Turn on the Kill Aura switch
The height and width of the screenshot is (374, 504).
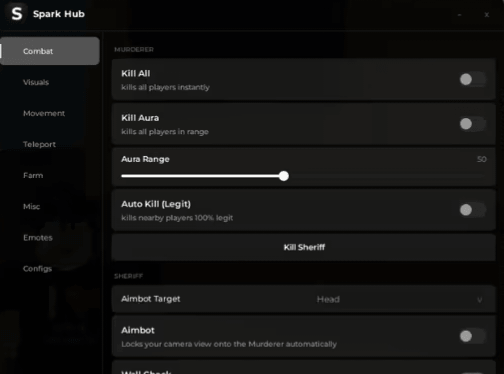pyautogui.click(x=472, y=124)
